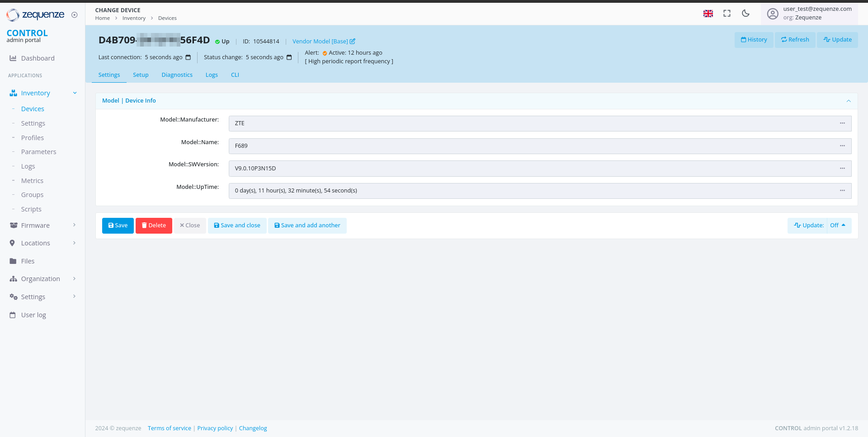Open the Changelog footer link

click(x=253, y=428)
